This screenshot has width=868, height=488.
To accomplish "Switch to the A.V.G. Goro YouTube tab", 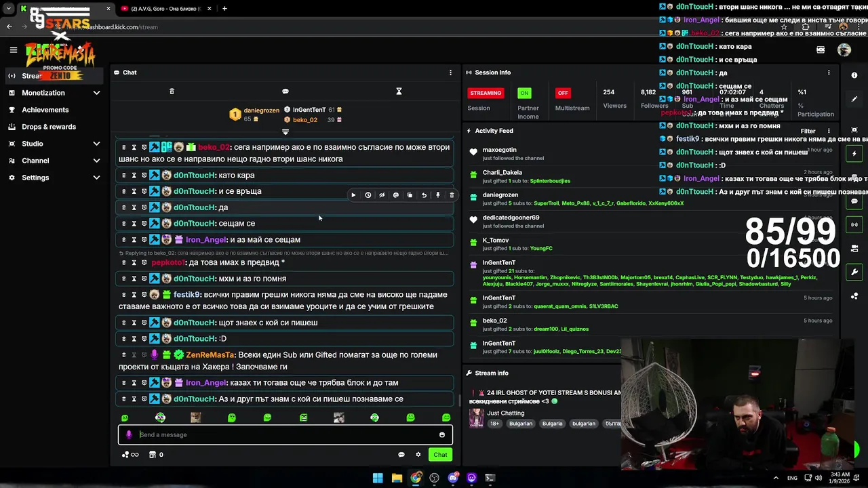I will (x=166, y=9).
